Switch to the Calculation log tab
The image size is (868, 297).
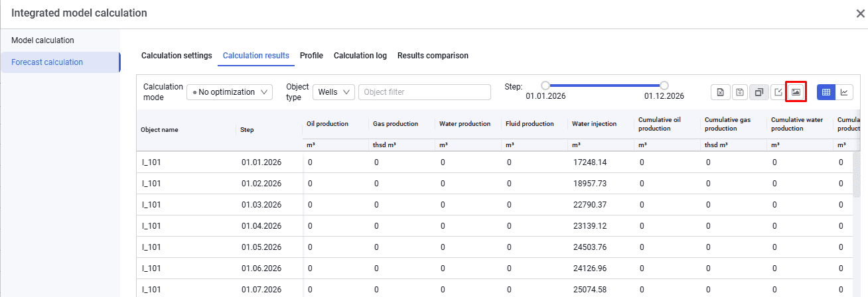tap(360, 56)
